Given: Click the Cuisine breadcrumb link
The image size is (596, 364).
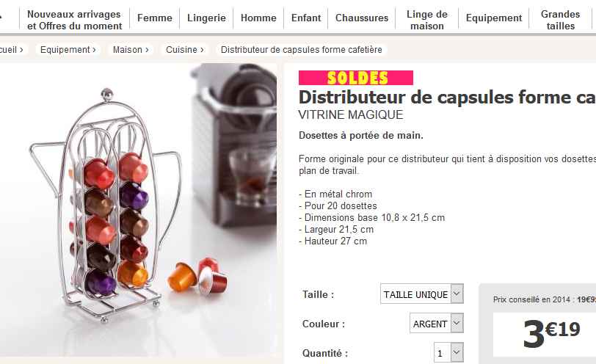Looking at the screenshot, I should pyautogui.click(x=185, y=50).
